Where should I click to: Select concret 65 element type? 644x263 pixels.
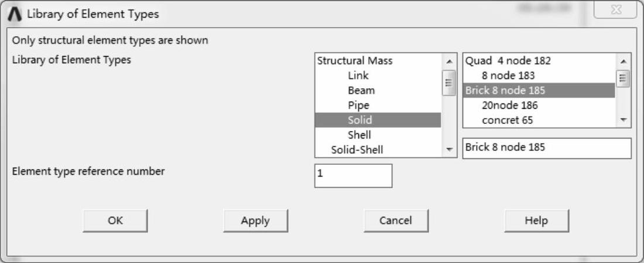(x=508, y=120)
